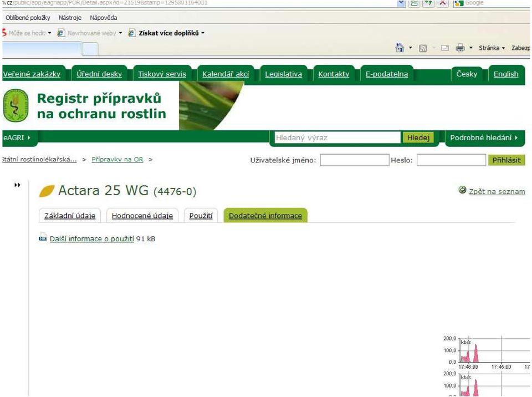The width and height of the screenshot is (532, 397).
Task: Download Další informace o použití document
Action: tap(91, 239)
